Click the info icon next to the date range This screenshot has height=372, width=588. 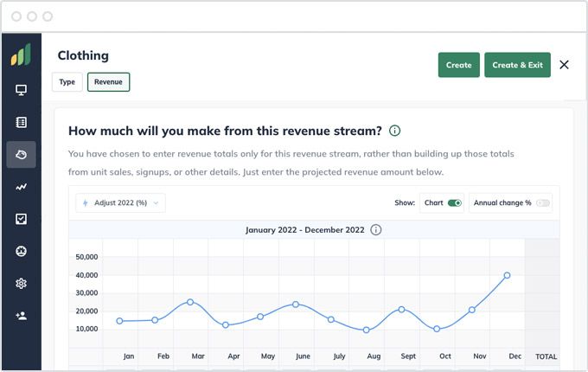pos(375,230)
